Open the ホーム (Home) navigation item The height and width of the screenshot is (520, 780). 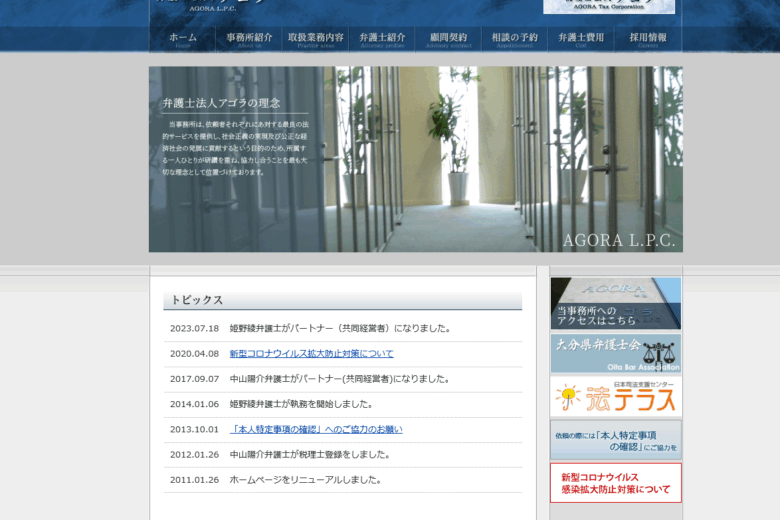point(183,39)
